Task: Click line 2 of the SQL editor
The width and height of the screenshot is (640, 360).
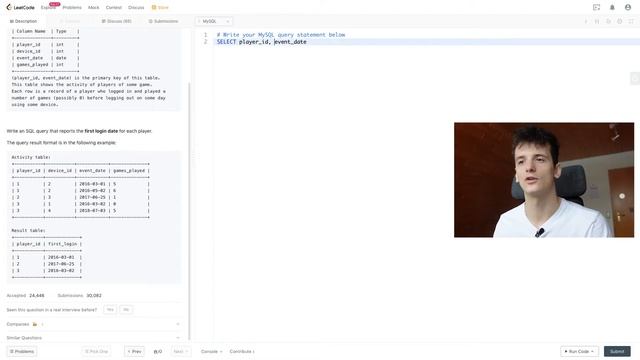Action: pos(427,42)
